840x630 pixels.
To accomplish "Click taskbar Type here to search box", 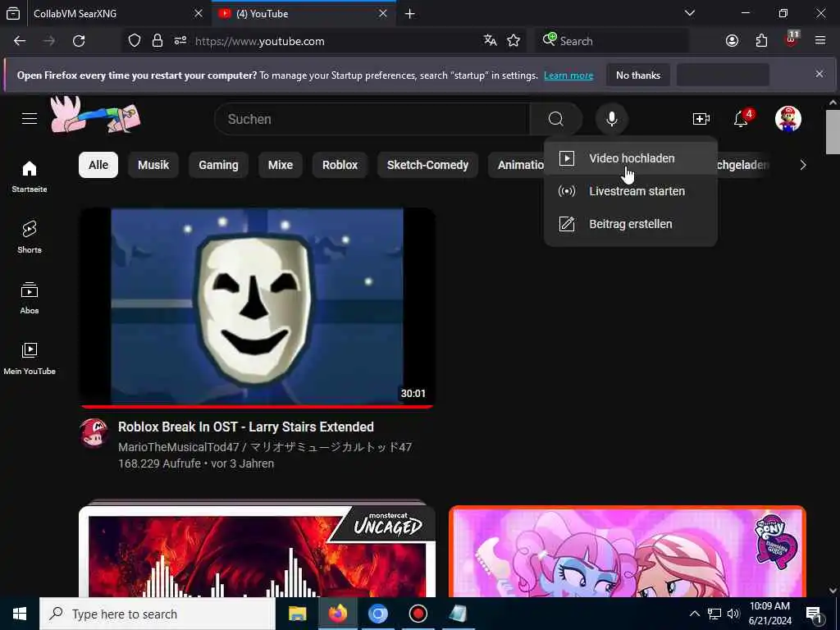I will pyautogui.click(x=157, y=614).
